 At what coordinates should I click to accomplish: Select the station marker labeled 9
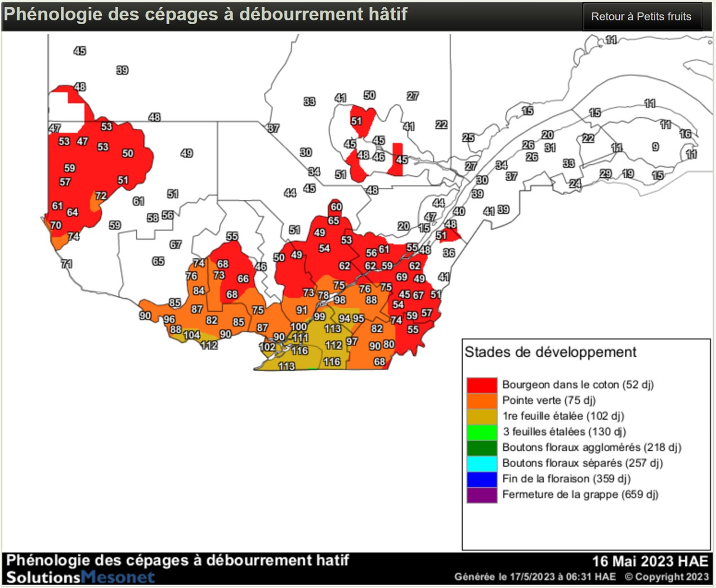click(x=655, y=147)
